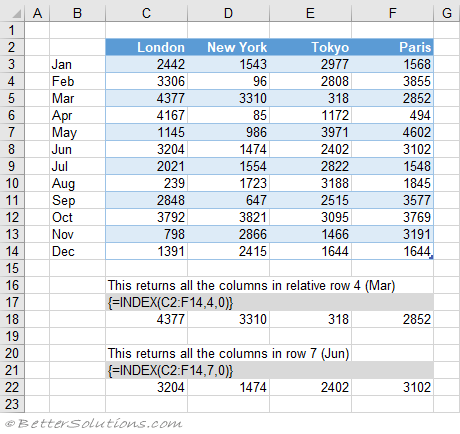Screen dimensions: 460x434
Task: Click the fill handle at table corner
Action: coord(431,257)
